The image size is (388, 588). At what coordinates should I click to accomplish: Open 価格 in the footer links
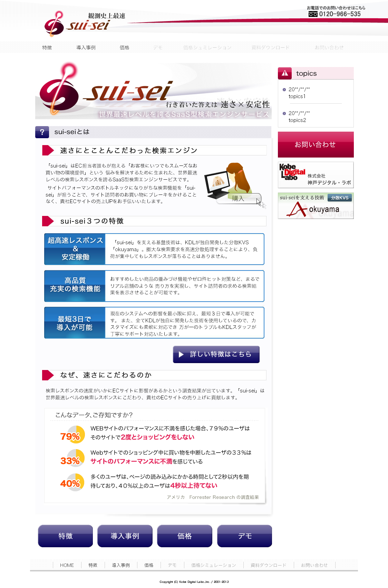(149, 565)
